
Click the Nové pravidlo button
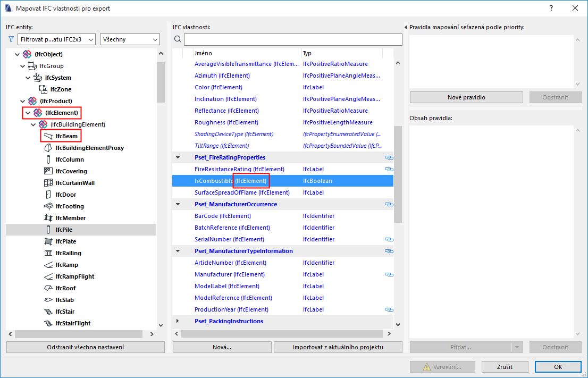pyautogui.click(x=466, y=97)
